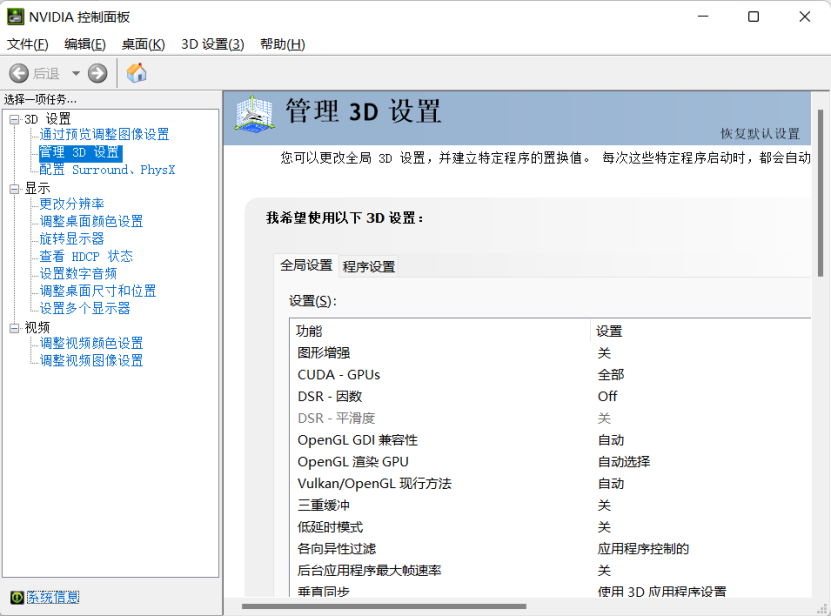Click the back arrow button
831x616 pixels.
(19, 73)
